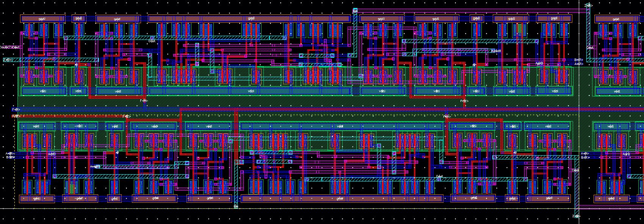Click the widest vdd! rail in lower row
This screenshot has height=224, width=644.
[342, 126]
